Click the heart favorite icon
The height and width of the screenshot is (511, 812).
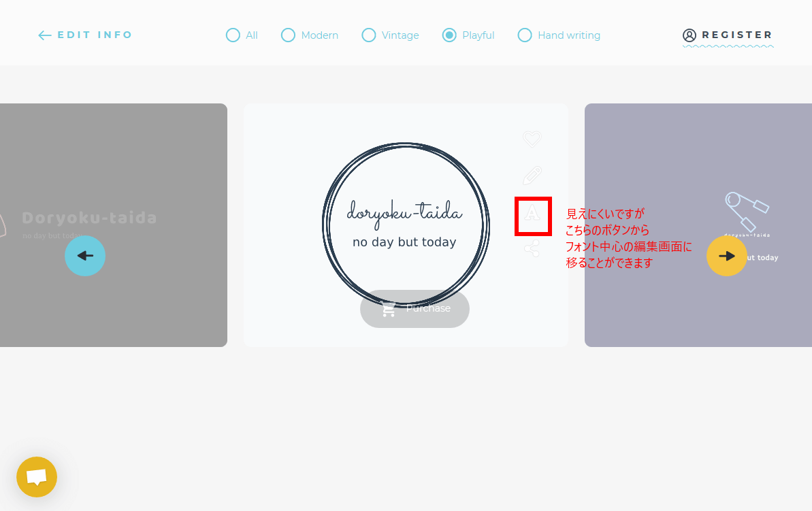[532, 139]
